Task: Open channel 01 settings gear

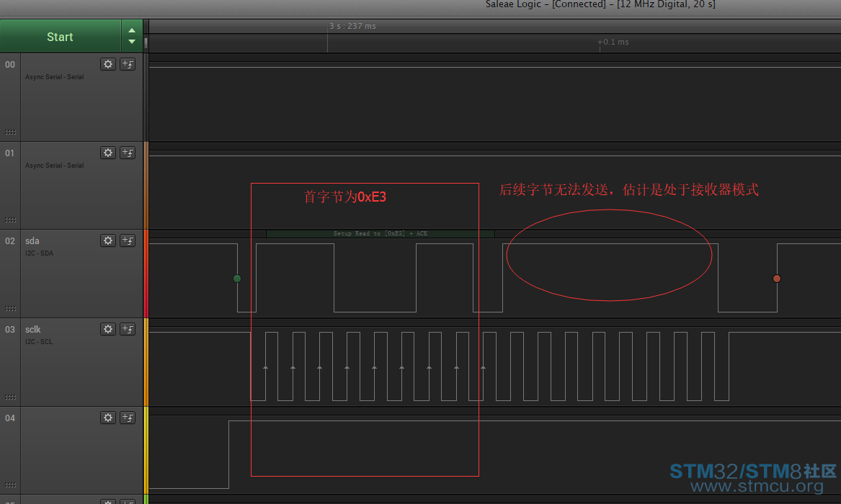Action: click(108, 153)
